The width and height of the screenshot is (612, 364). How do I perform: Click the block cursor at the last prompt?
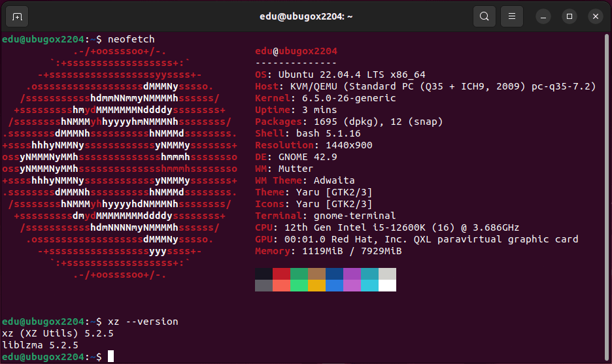pos(111,356)
